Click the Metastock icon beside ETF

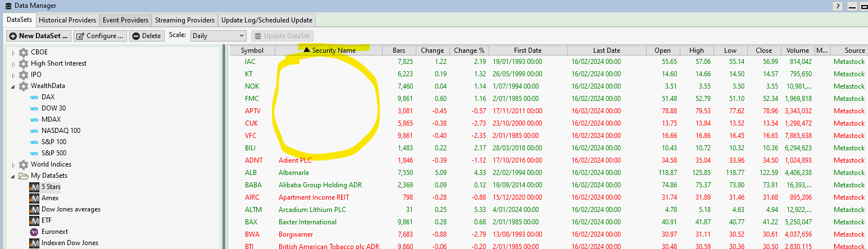click(x=34, y=220)
